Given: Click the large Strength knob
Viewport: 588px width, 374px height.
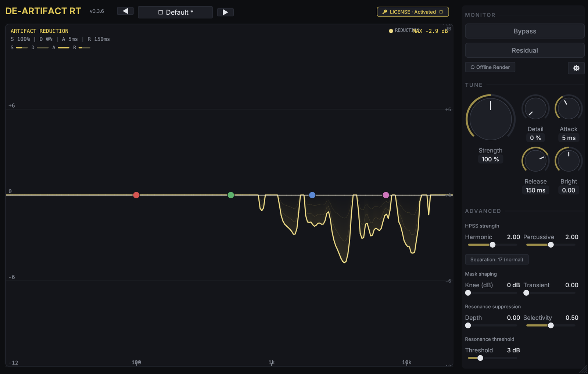Looking at the screenshot, I should pos(491,119).
